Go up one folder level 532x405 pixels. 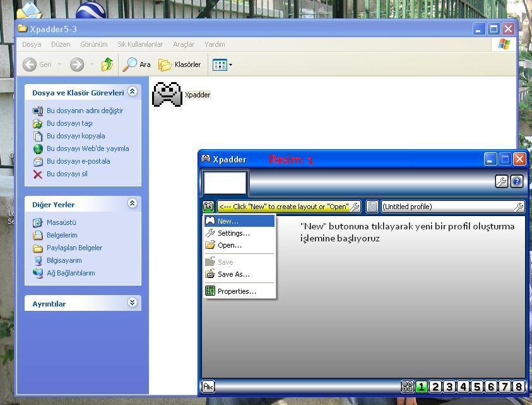(x=107, y=64)
